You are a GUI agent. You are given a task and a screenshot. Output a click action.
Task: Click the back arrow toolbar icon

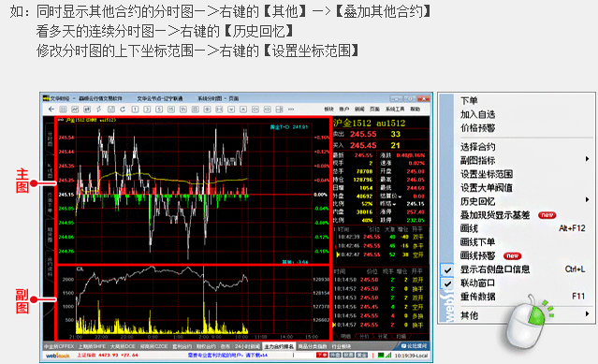[x=51, y=109]
